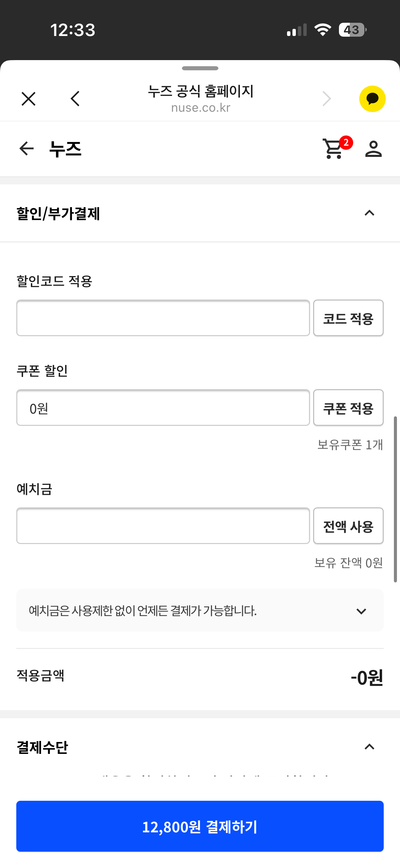The height and width of the screenshot is (868, 400).
Task: Tap the 코드 적용 button
Action: pyautogui.click(x=348, y=318)
